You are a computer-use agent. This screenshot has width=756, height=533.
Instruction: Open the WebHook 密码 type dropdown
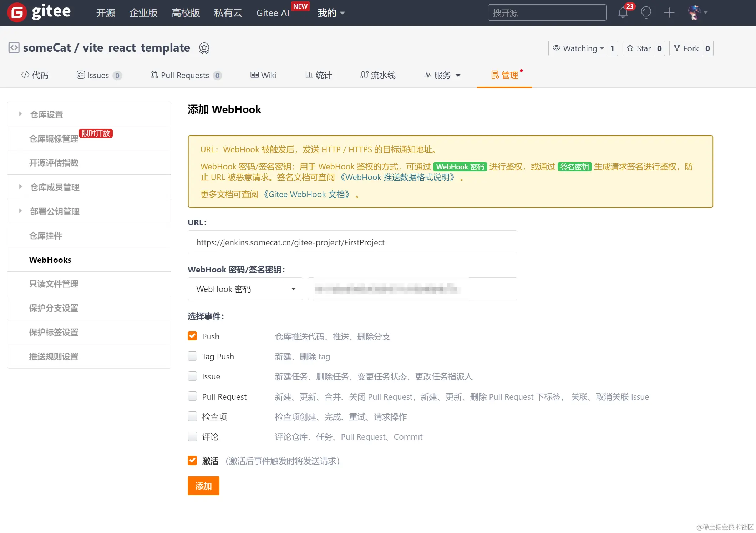point(245,289)
